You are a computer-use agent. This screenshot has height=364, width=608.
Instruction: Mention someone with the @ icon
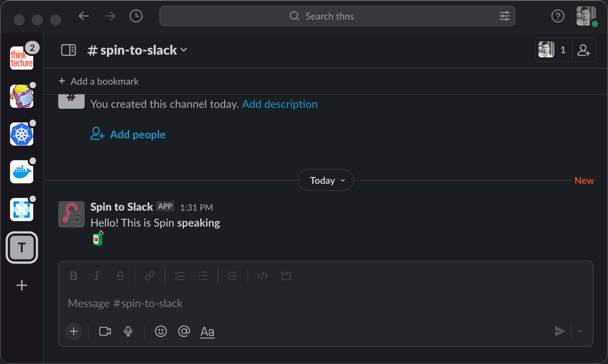(184, 331)
